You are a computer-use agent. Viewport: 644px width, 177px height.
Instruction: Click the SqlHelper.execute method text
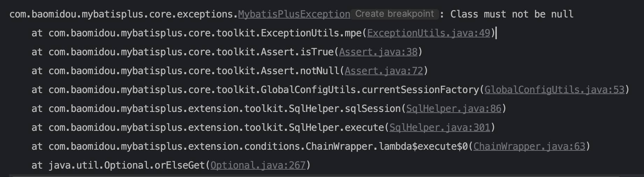click(x=336, y=128)
